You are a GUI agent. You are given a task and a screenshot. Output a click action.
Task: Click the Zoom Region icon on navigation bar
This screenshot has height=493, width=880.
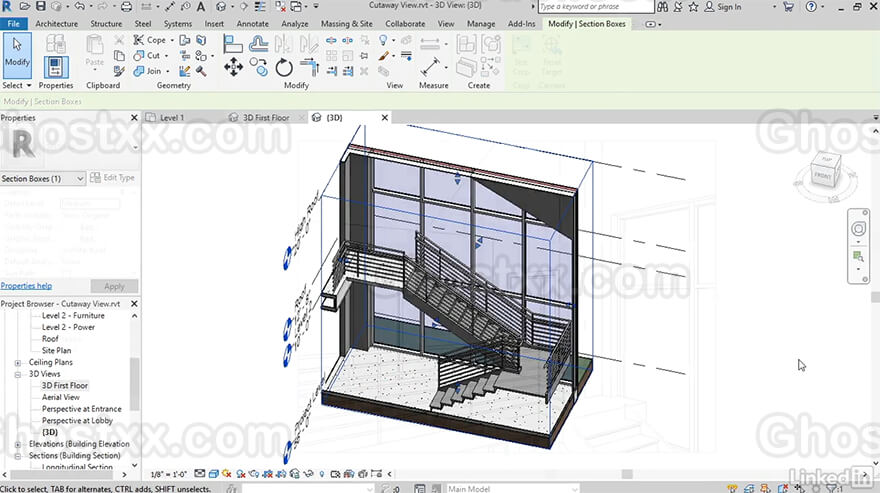click(x=858, y=257)
